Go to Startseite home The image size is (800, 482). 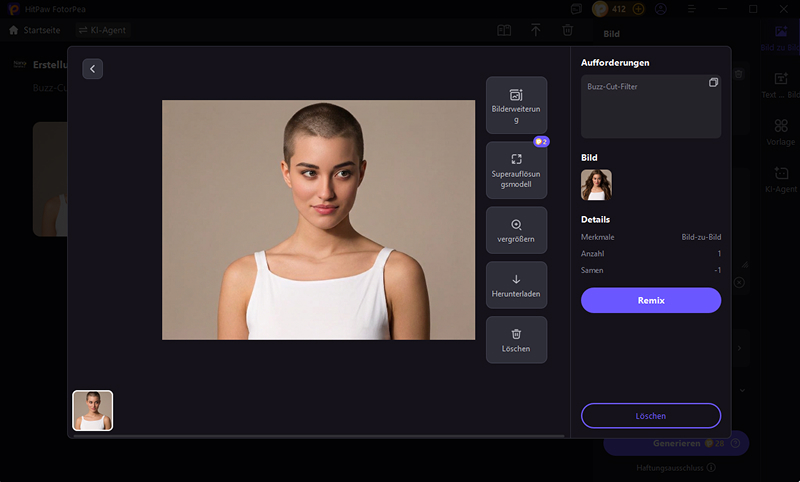tap(35, 30)
